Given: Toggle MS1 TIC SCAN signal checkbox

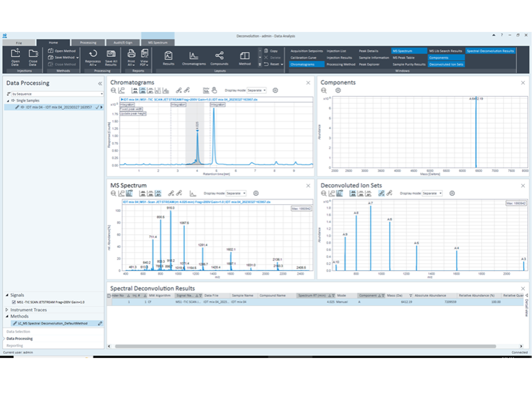Looking at the screenshot, I should tap(14, 302).
